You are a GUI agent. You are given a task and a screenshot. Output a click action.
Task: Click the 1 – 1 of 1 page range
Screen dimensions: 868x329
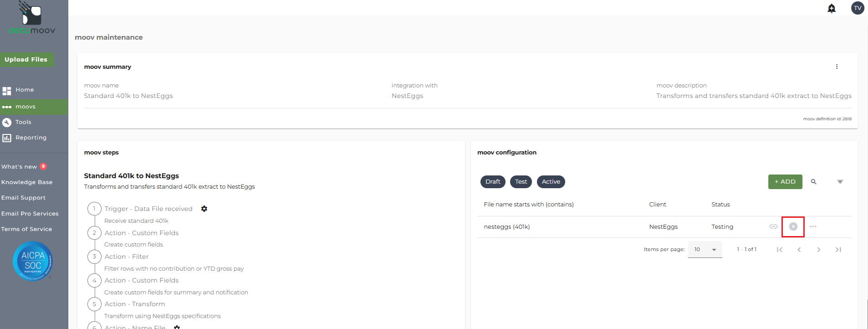[x=746, y=250]
